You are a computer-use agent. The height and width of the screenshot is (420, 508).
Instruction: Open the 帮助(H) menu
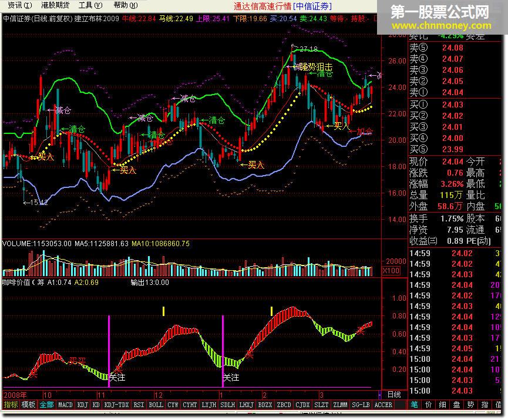click(x=125, y=5)
